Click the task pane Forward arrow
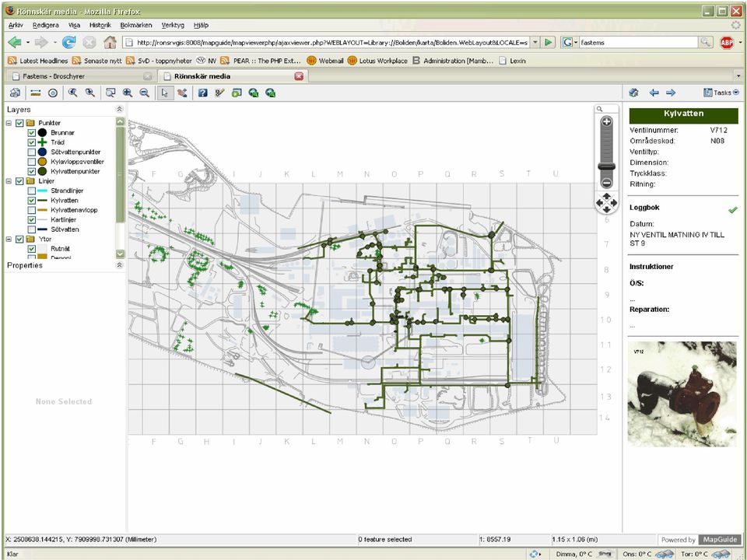Screen dimensions: 747x560 pos(671,93)
